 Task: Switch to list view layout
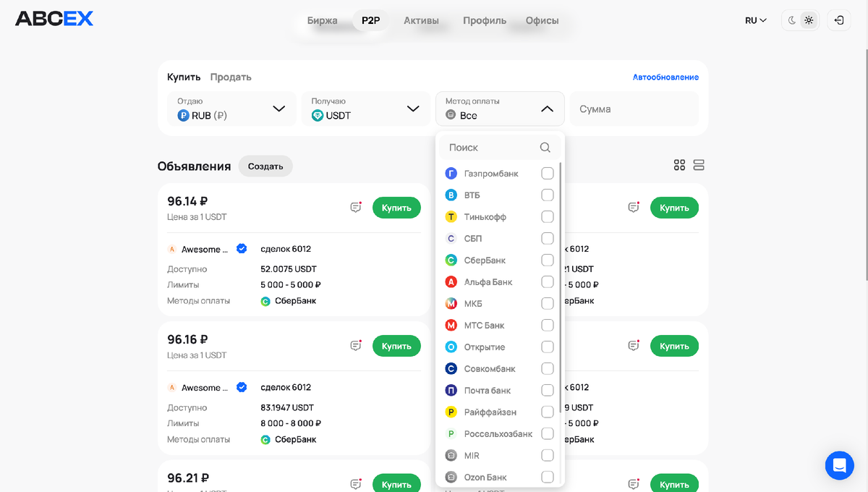pos(699,165)
